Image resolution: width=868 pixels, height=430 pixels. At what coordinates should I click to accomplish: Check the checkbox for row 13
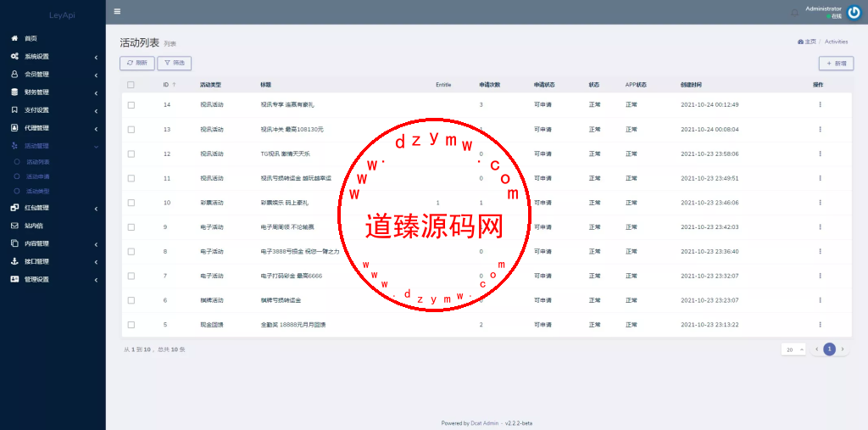tap(131, 129)
